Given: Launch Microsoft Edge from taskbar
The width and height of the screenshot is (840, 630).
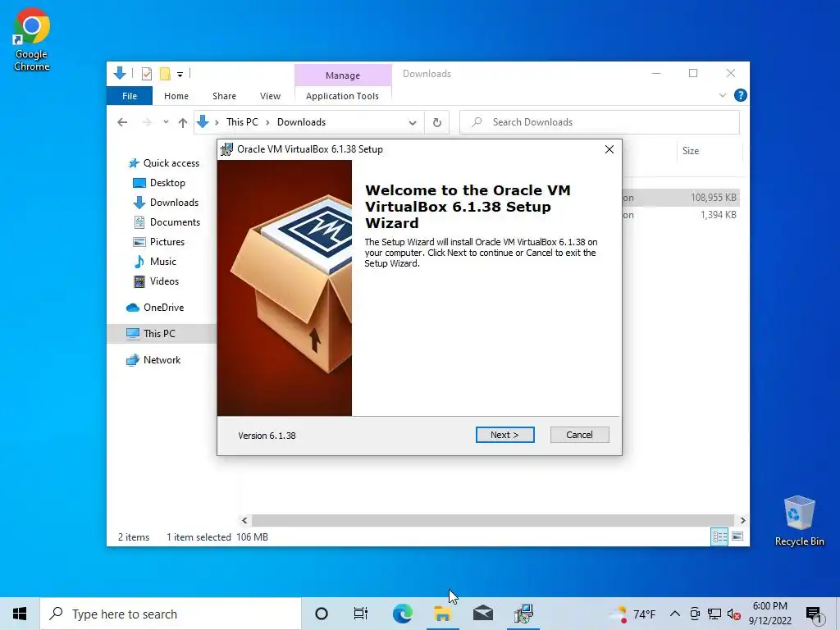Looking at the screenshot, I should click(402, 614).
